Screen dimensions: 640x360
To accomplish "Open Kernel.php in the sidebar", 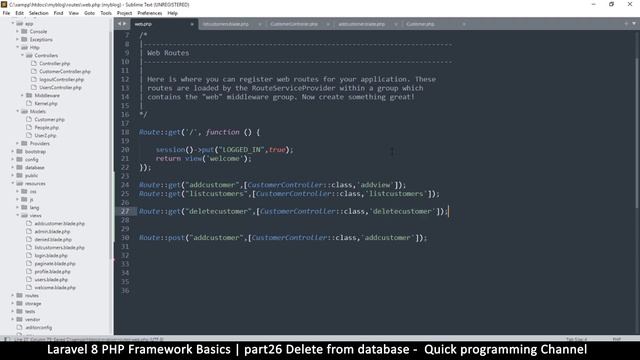I will (x=46, y=103).
